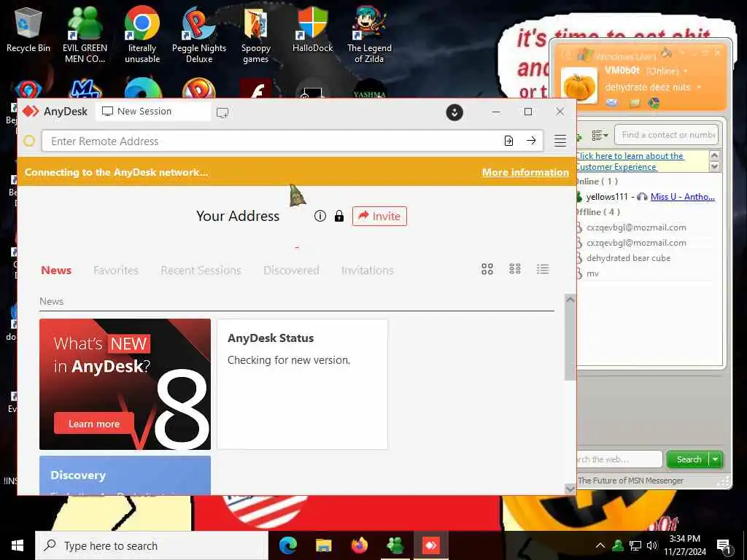Open the Customer Experience link in Messenger
The image size is (747, 560).
pos(629,161)
